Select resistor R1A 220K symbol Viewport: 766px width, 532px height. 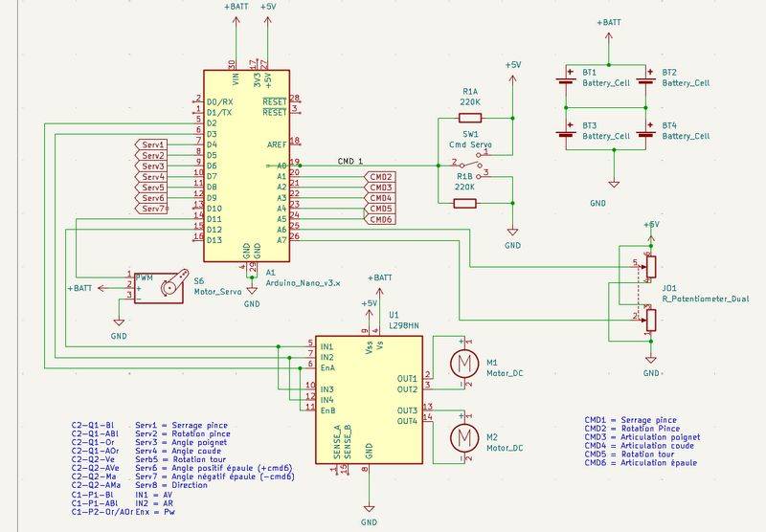click(x=470, y=118)
